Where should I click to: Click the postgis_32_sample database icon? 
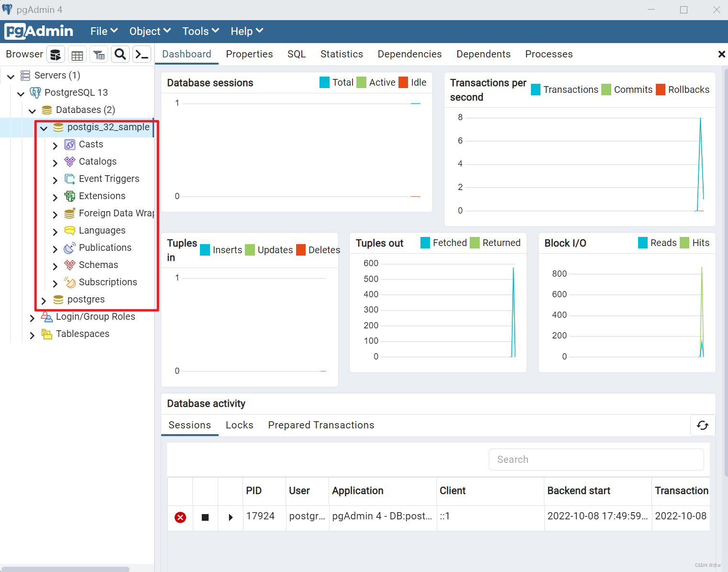pyautogui.click(x=58, y=127)
